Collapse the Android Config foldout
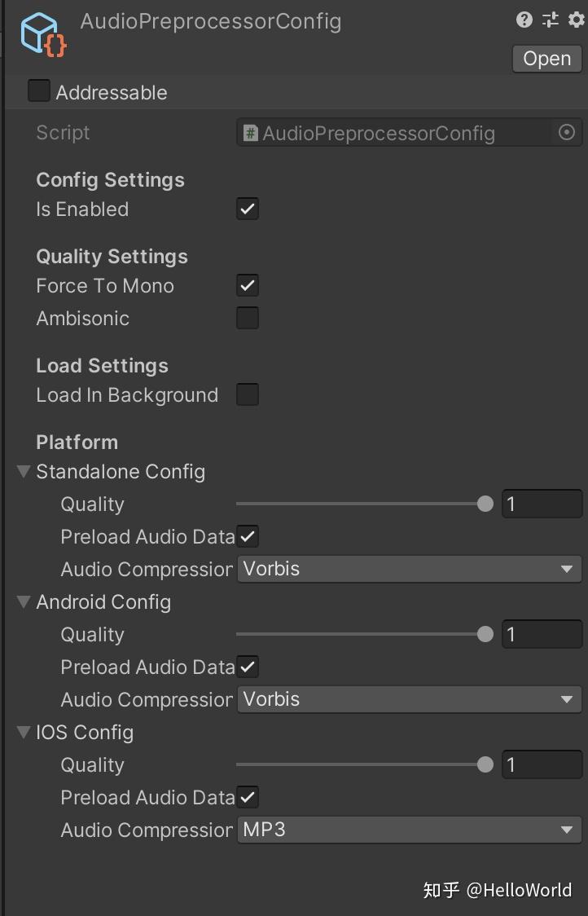The image size is (588, 916). (x=23, y=601)
